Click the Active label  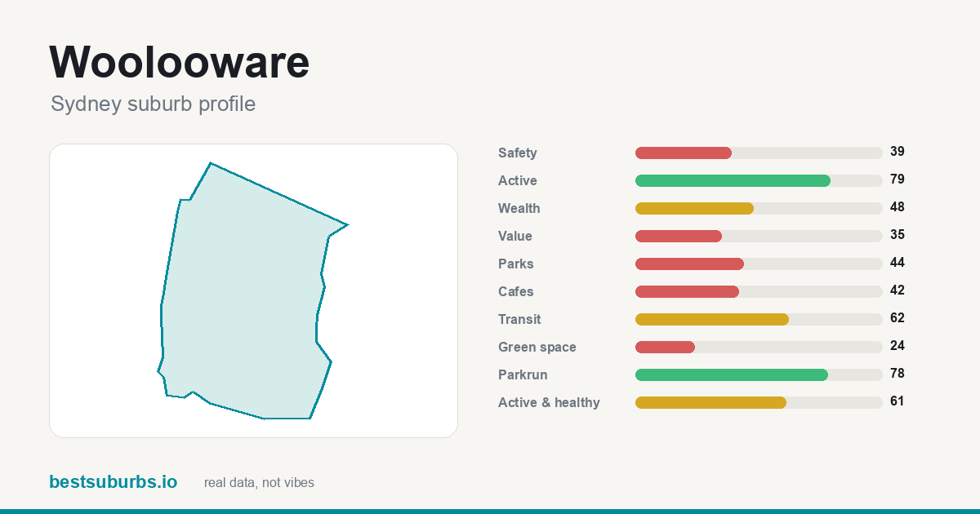coord(518,180)
